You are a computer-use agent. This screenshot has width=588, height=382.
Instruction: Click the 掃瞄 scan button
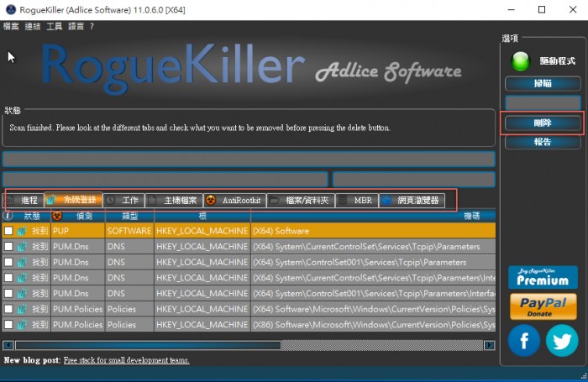tap(543, 84)
